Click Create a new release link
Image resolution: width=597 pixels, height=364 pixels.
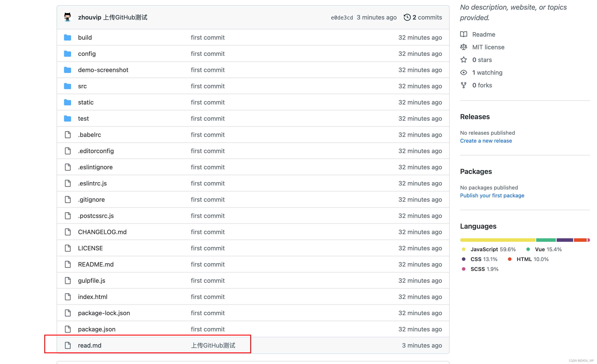pyautogui.click(x=486, y=141)
